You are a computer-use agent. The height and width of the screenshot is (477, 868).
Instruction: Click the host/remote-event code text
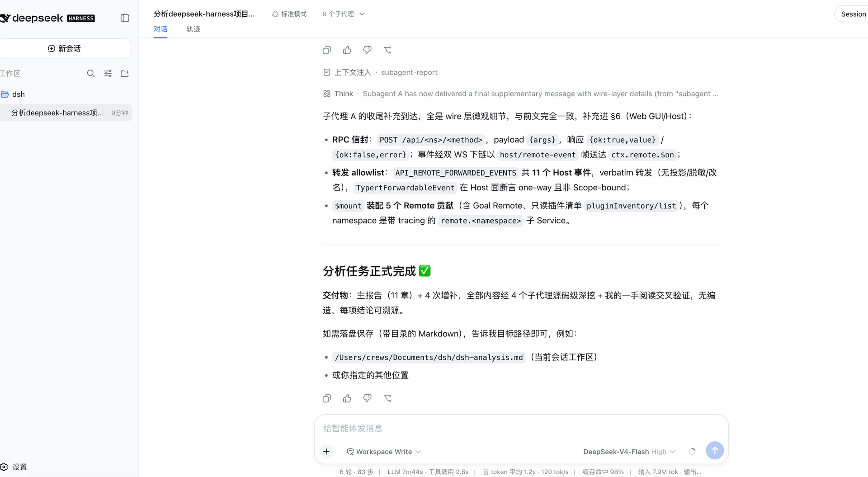(538, 155)
